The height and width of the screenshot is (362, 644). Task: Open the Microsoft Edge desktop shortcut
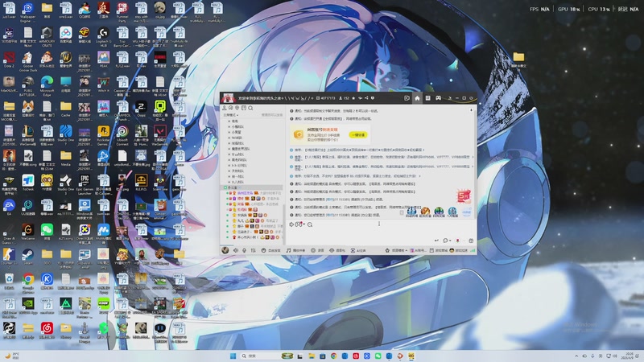[x=47, y=86]
